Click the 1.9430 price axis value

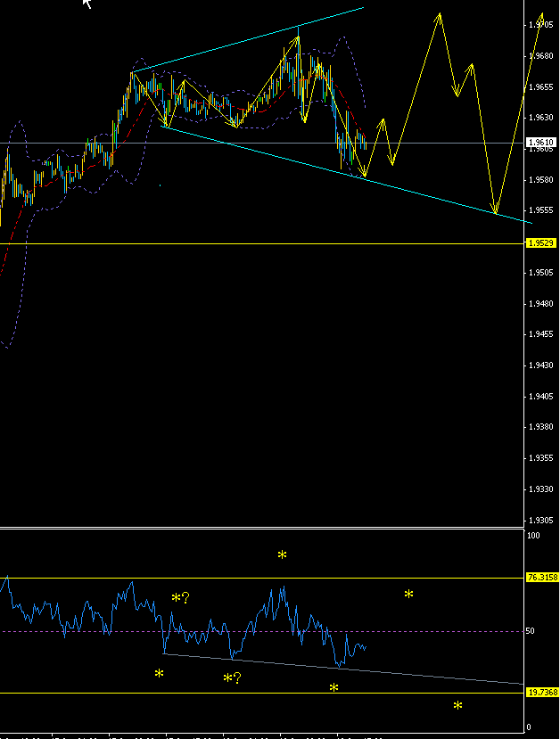coord(541,365)
